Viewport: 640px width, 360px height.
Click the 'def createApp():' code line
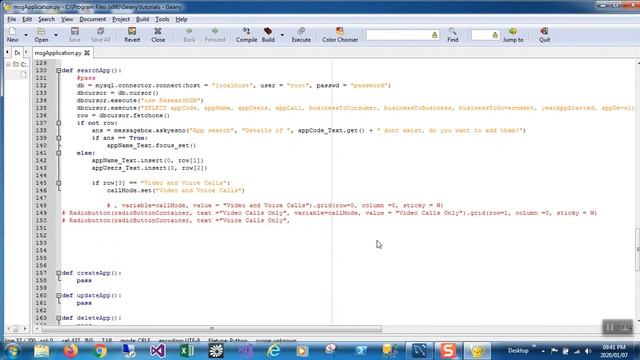(91, 273)
